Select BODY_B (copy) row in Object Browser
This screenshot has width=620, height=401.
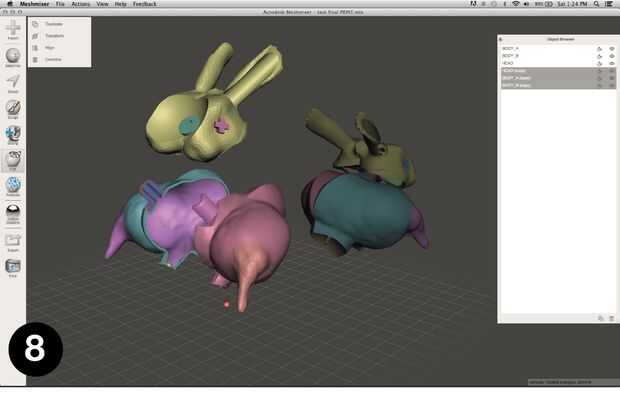558,85
